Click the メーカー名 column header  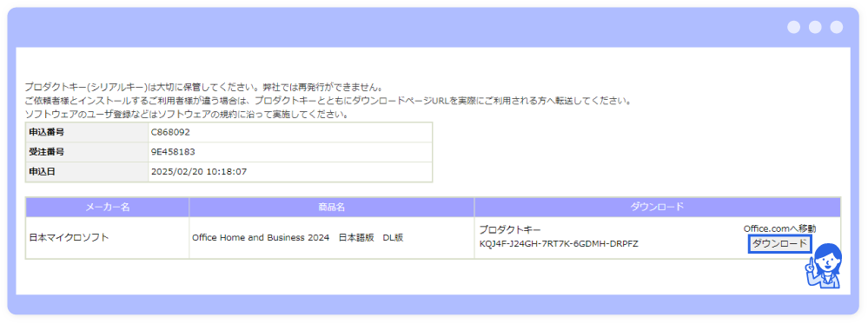pos(108,207)
